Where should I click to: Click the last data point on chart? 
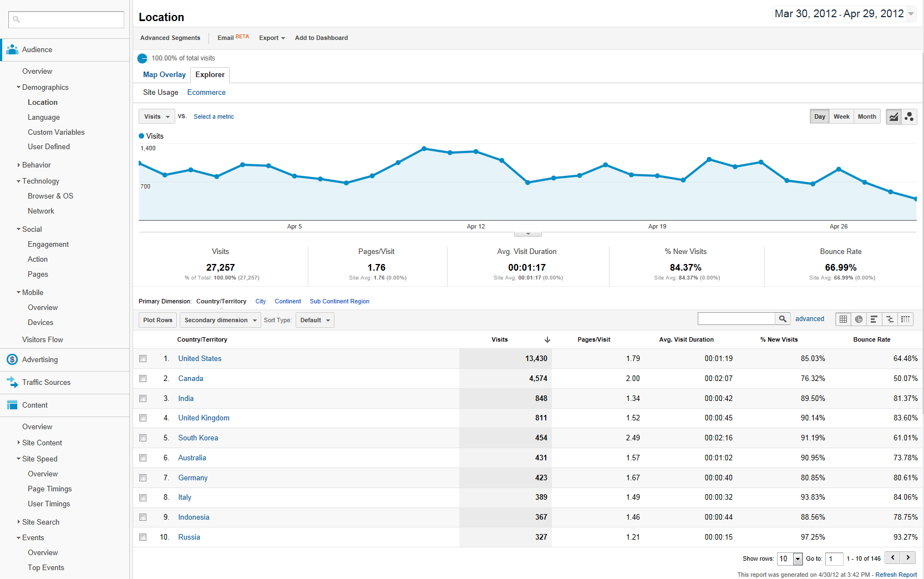point(915,199)
